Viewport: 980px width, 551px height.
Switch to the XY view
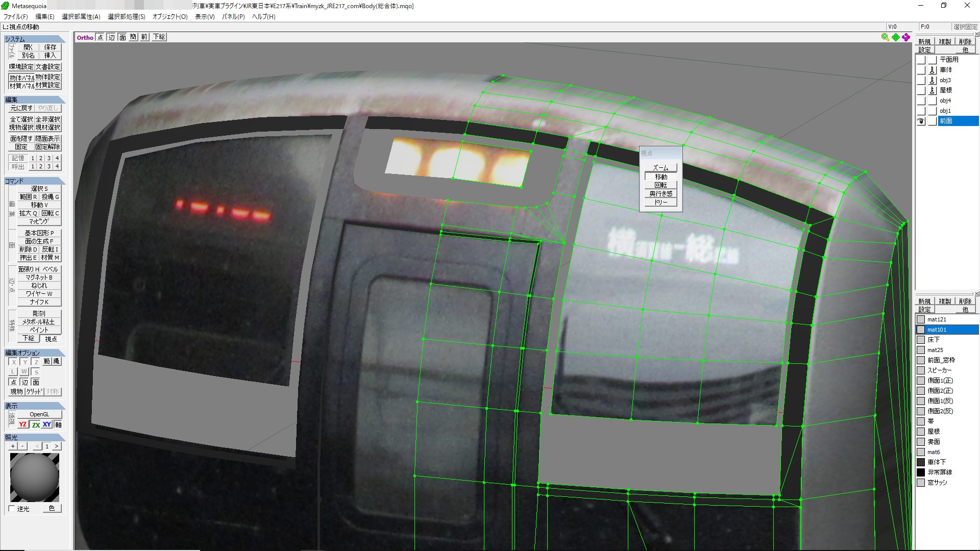point(47,424)
